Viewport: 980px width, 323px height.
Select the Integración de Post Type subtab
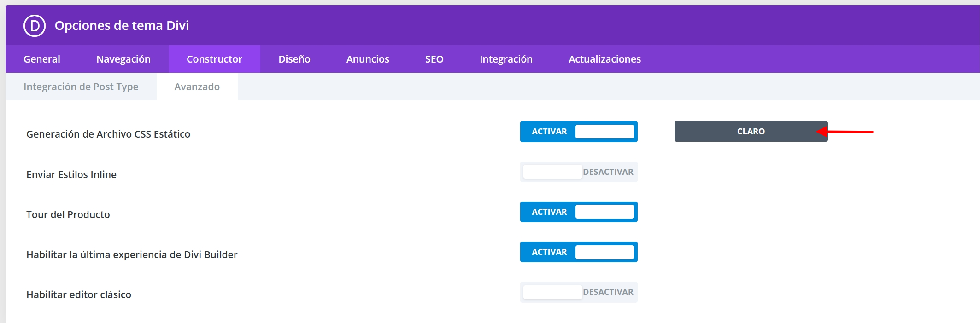81,87
